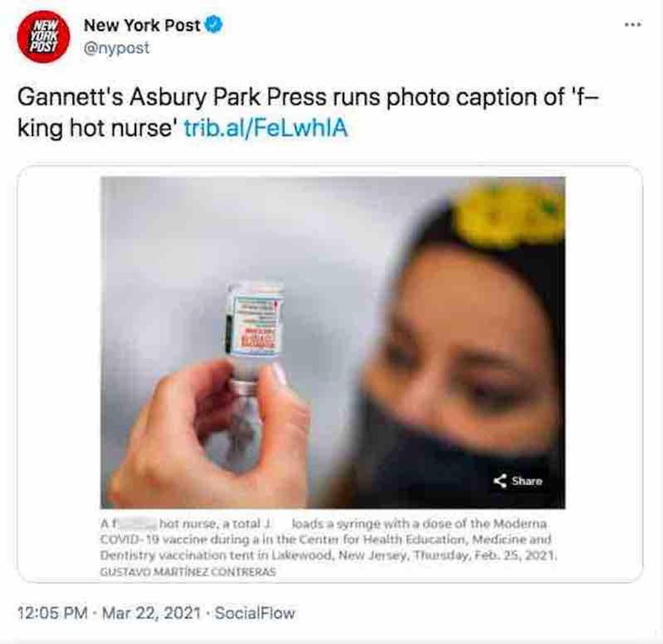Follow the trib.al/FeLwhlA link

pyautogui.click(x=266, y=128)
